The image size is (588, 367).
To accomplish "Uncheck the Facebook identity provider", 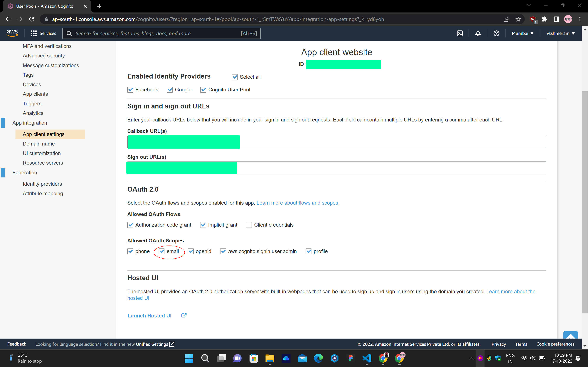I will pyautogui.click(x=130, y=90).
